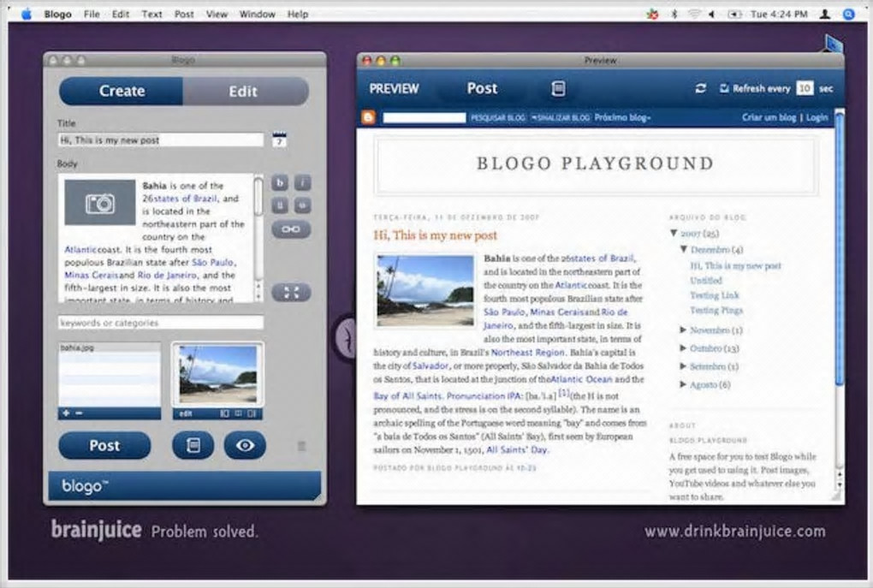Open the File menu
The height and width of the screenshot is (588, 873).
point(92,14)
